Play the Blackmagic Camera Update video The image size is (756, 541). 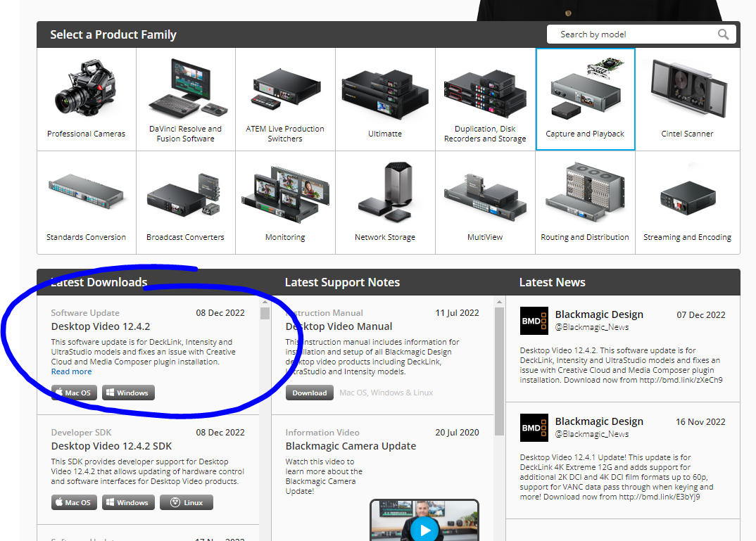coord(424,530)
